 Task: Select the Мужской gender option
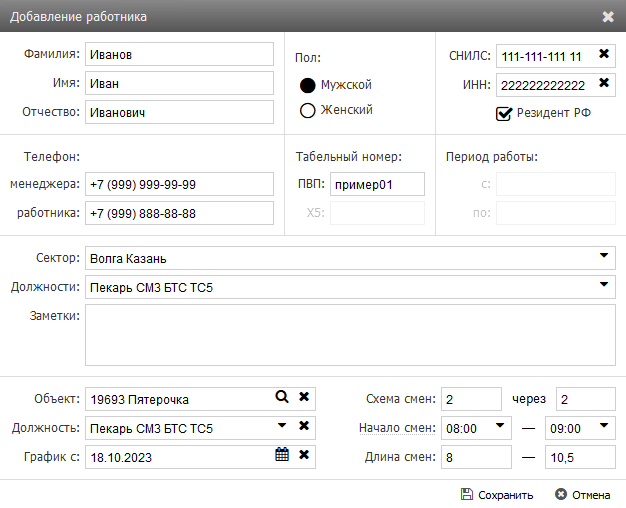pos(308,85)
